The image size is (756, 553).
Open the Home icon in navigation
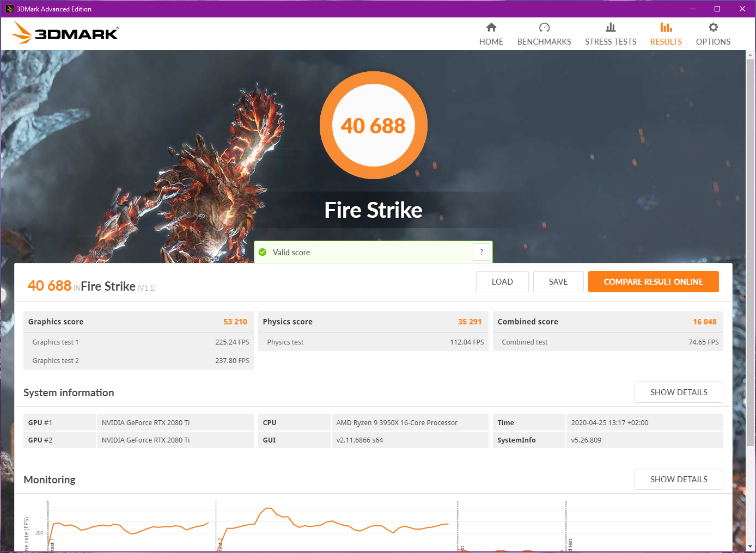(491, 27)
